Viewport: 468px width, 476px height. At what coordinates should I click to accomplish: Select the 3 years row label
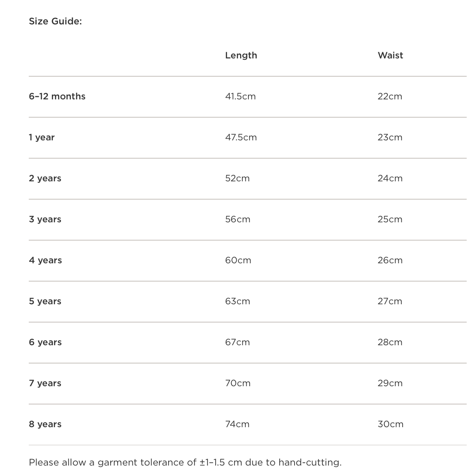[45, 219]
